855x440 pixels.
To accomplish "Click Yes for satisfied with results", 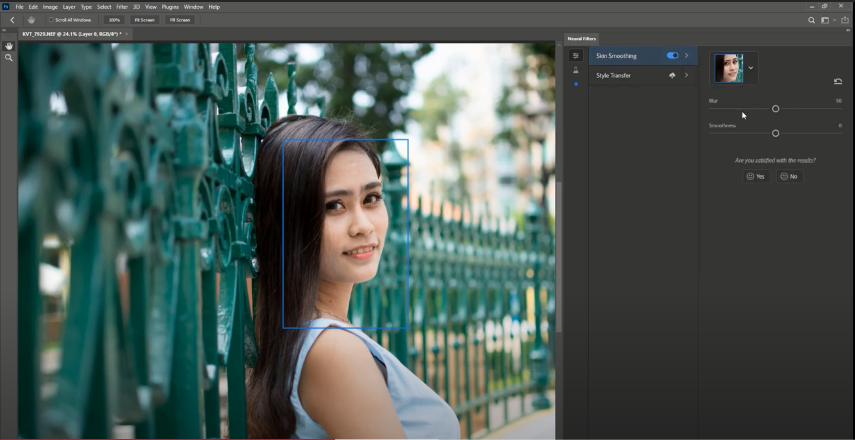I will (755, 176).
